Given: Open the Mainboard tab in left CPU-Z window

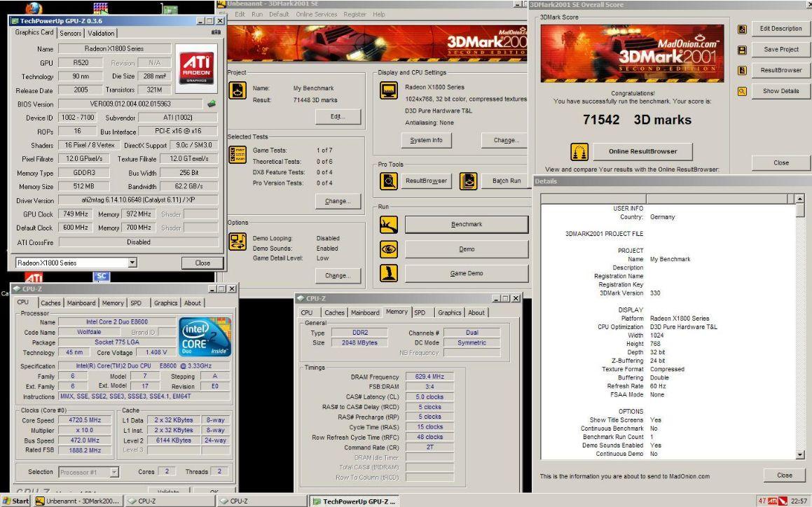Looking at the screenshot, I should tap(81, 303).
